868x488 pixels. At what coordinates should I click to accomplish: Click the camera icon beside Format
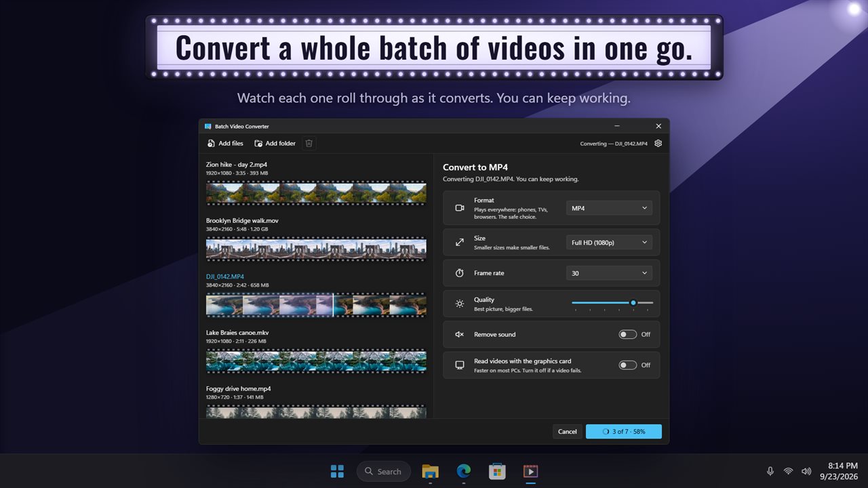pos(460,208)
